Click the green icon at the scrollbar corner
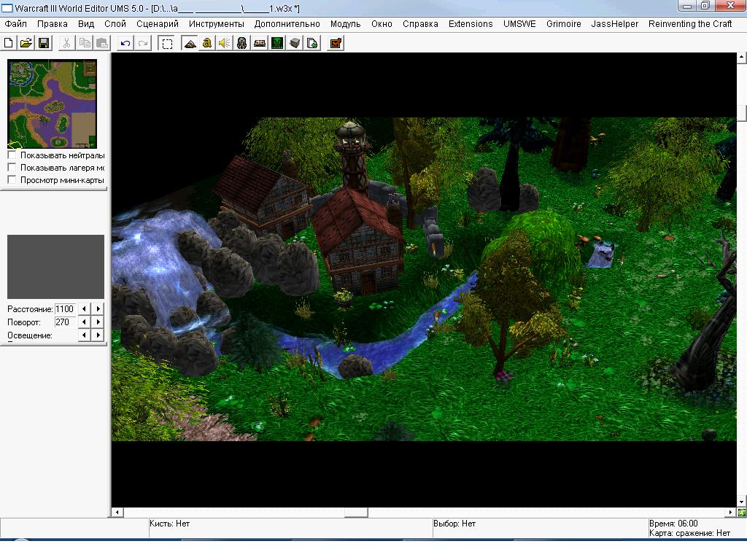 [742, 513]
